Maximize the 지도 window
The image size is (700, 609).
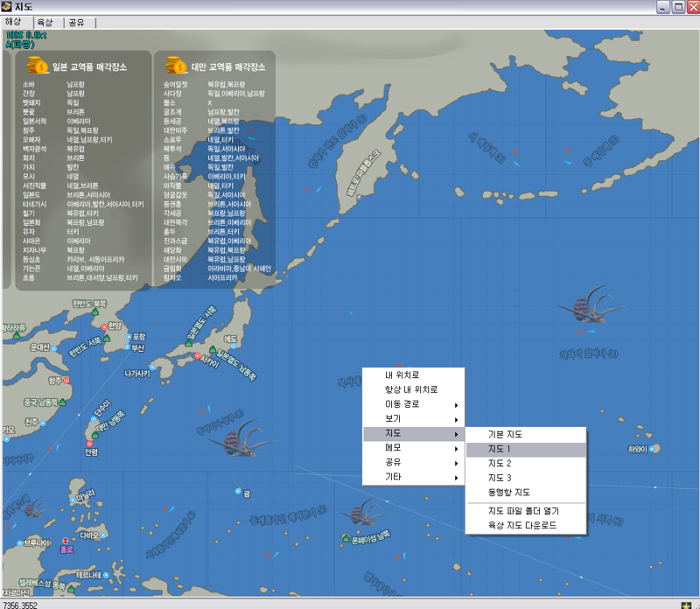pyautogui.click(x=678, y=7)
